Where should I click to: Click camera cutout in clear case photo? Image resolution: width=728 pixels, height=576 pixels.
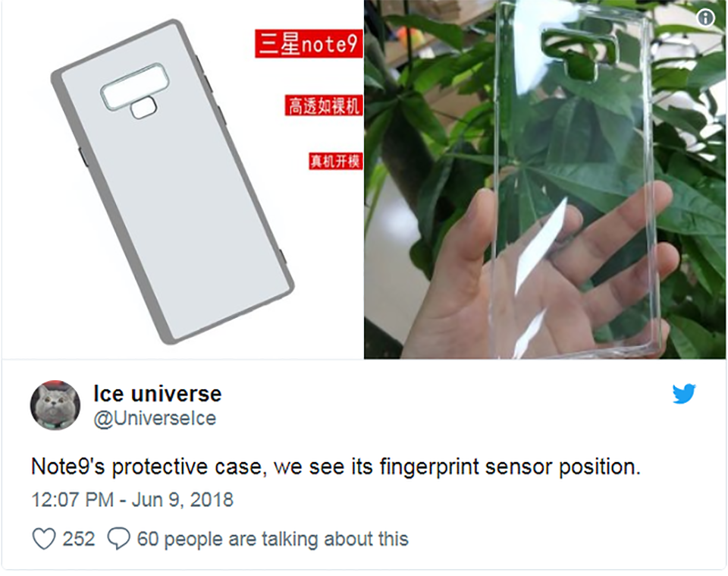click(582, 55)
